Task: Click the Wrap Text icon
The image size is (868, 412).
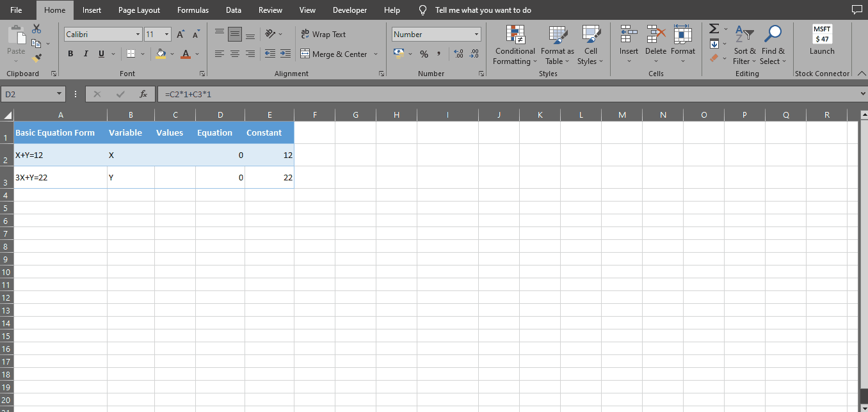Action: (305, 34)
